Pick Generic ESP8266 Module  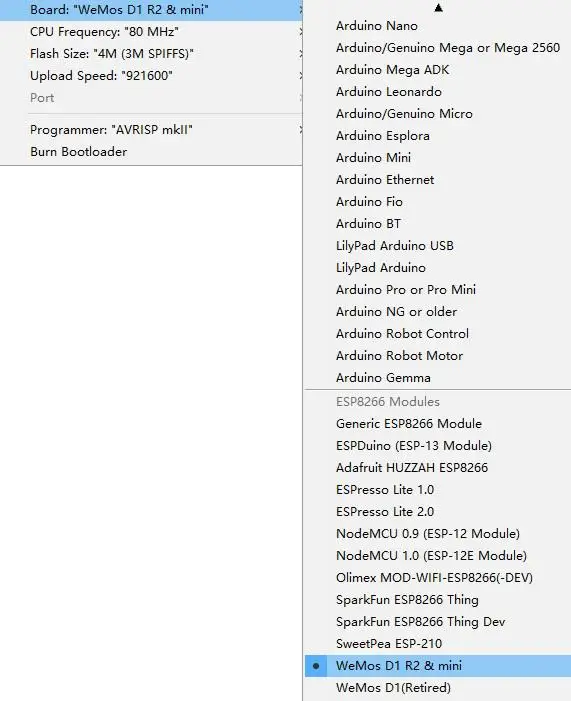[438, 423]
